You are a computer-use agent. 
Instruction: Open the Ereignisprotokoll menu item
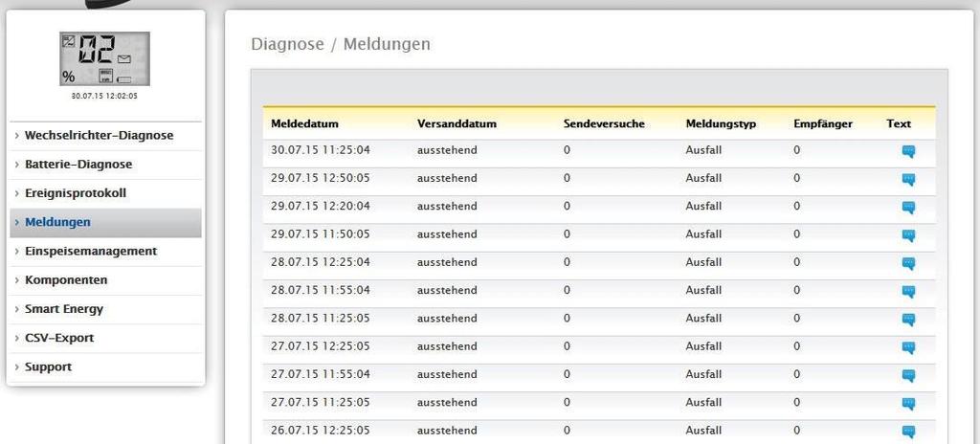(76, 193)
